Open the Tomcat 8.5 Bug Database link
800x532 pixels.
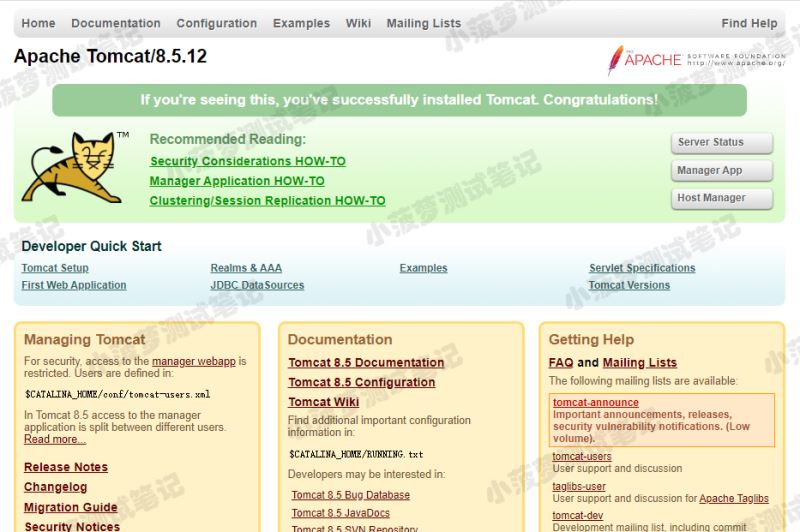351,495
